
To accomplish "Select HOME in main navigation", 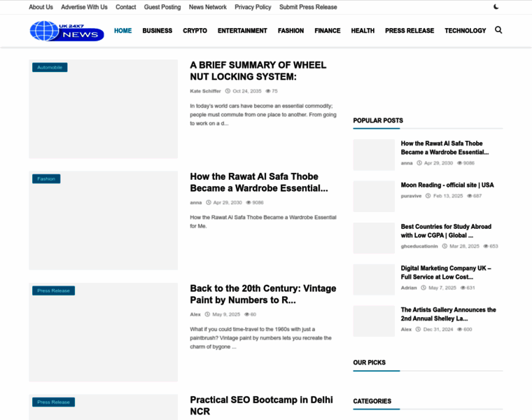I will click(x=122, y=31).
